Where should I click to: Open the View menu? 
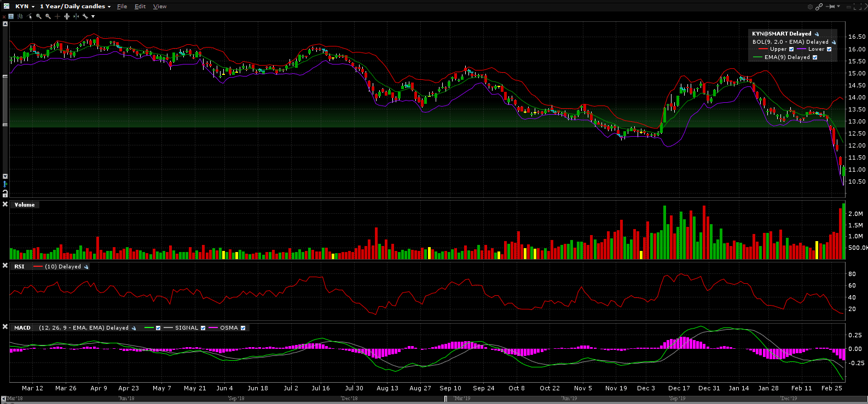[160, 7]
